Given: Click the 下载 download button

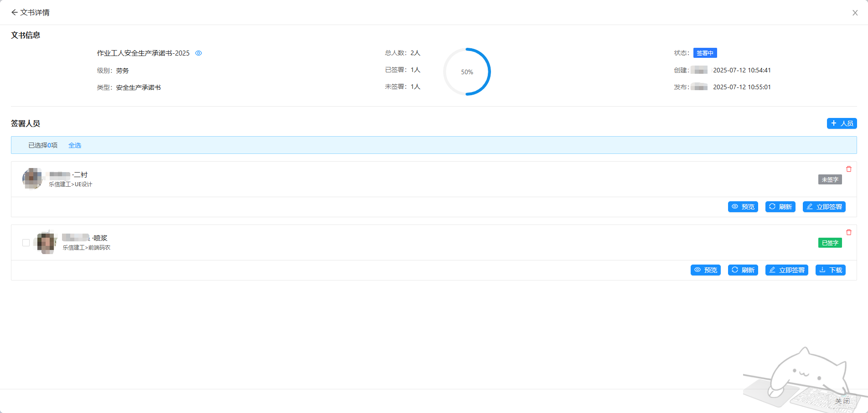Looking at the screenshot, I should click(x=830, y=270).
